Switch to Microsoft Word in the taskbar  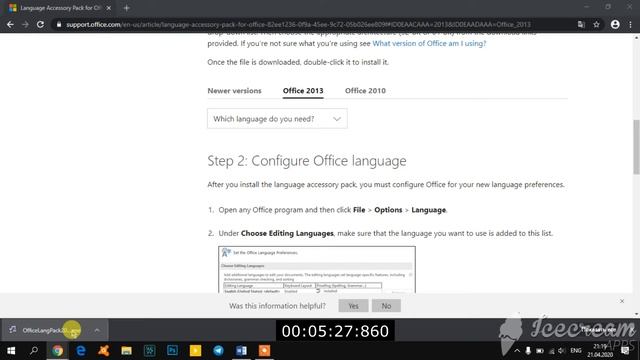point(241,351)
